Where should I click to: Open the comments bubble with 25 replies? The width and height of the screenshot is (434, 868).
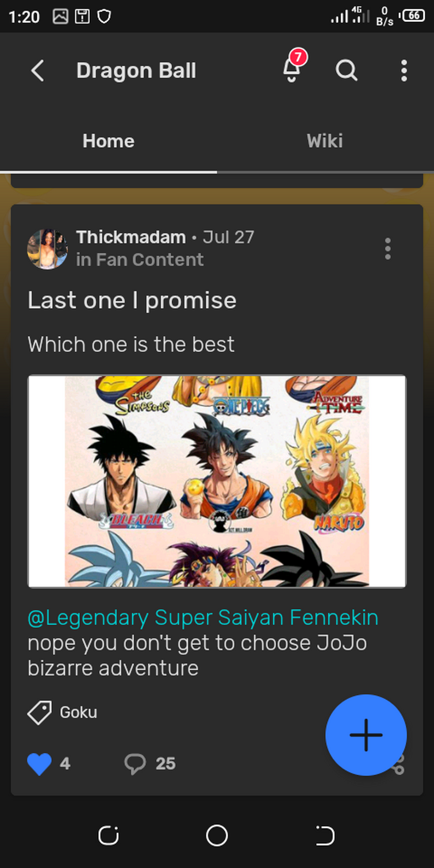[x=135, y=764]
